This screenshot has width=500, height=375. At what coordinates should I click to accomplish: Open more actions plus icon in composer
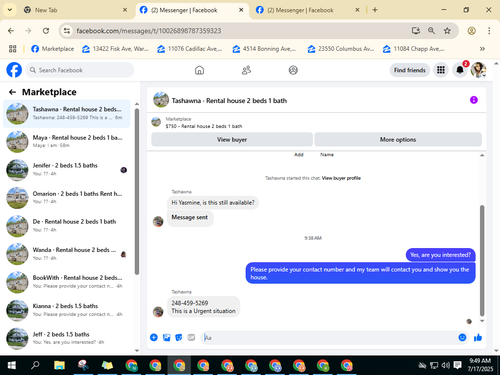[154, 337]
